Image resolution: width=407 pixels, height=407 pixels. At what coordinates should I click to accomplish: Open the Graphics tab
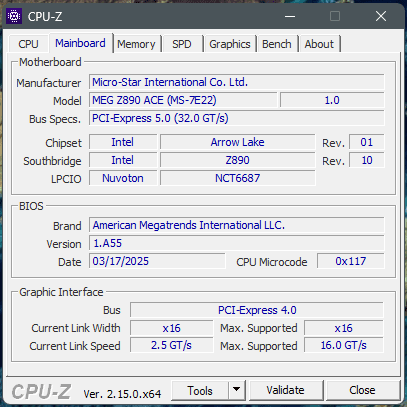[x=230, y=44]
